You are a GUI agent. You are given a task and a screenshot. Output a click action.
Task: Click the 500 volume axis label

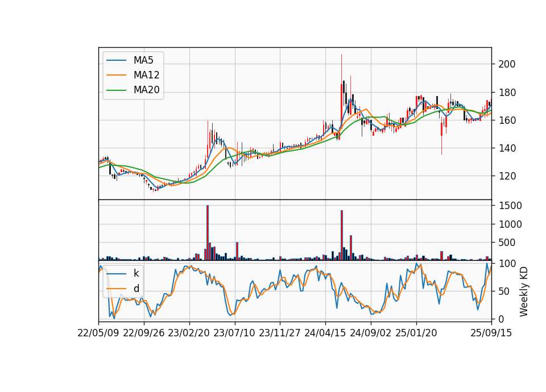507,243
